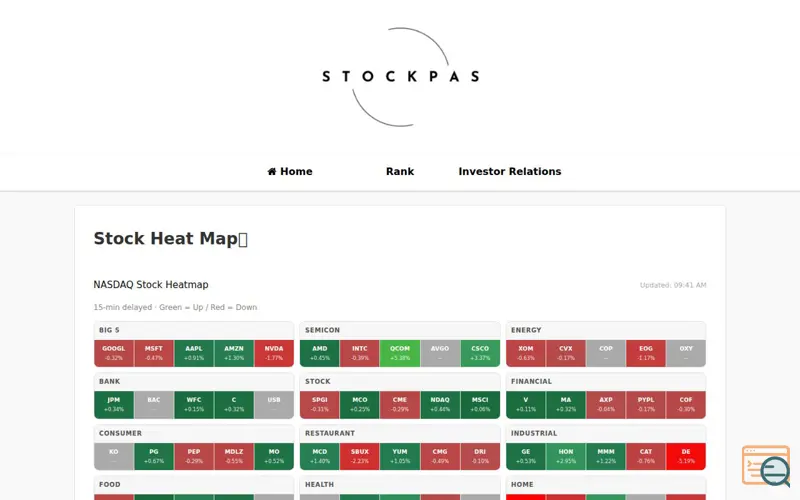Select the PYPL tile

(x=646, y=405)
